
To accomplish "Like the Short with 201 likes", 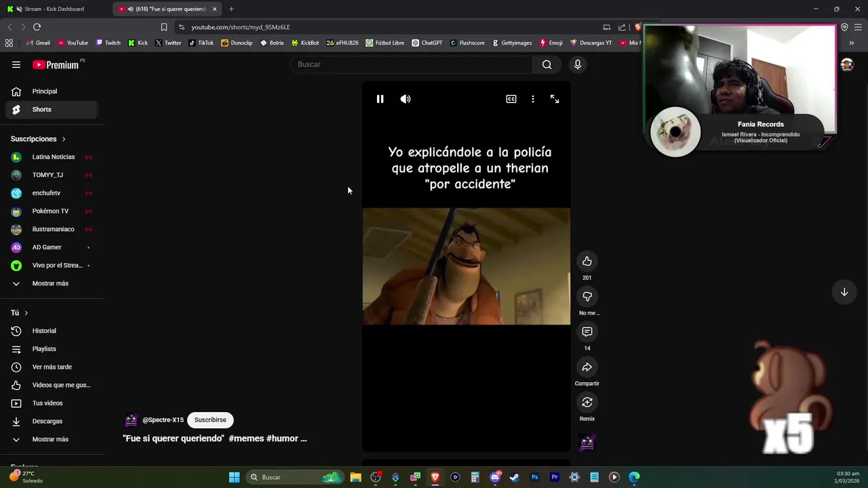I will [587, 261].
